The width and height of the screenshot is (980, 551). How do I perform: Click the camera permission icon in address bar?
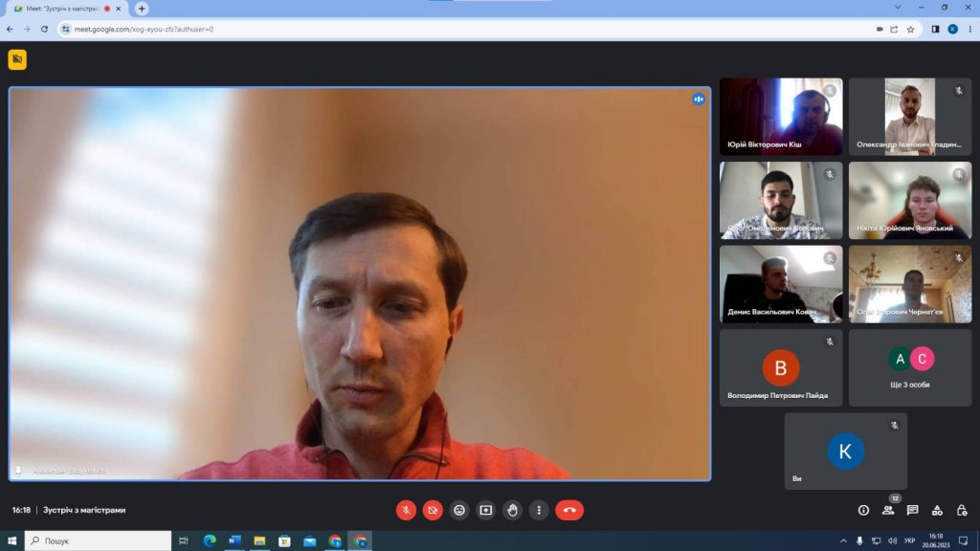coord(880,29)
